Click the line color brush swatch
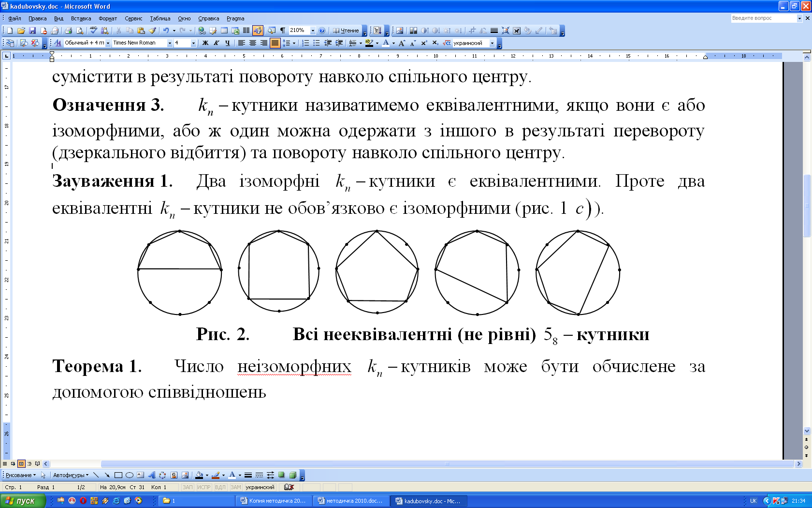812x508 pixels. [216, 475]
